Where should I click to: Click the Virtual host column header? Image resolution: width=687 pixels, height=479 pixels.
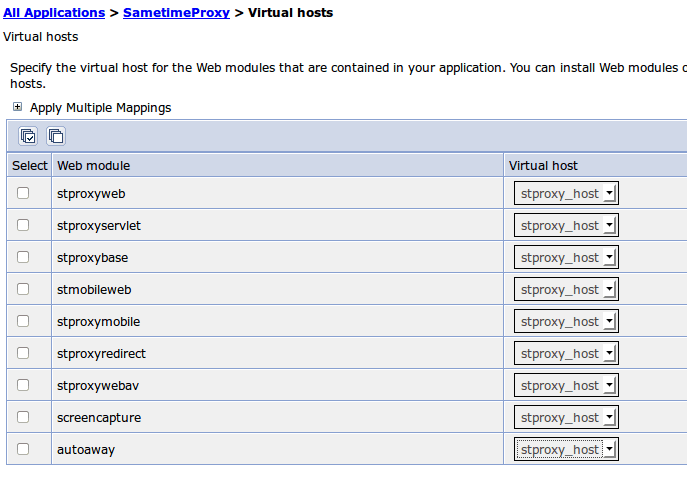(543, 165)
